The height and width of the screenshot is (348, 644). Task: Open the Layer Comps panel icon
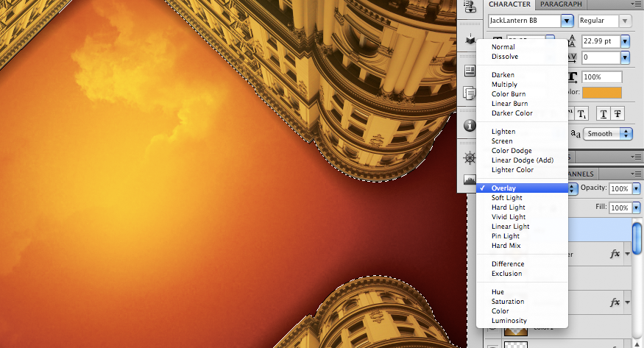coord(470,70)
